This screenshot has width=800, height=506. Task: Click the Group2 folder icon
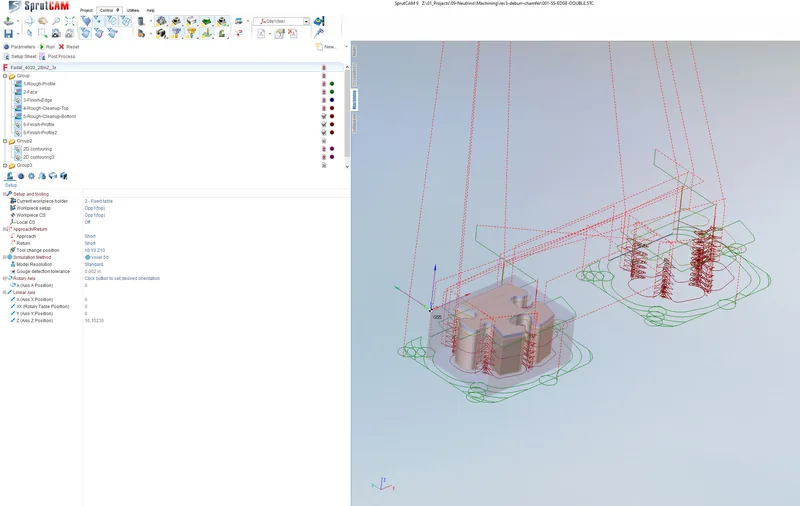pyautogui.click(x=12, y=141)
